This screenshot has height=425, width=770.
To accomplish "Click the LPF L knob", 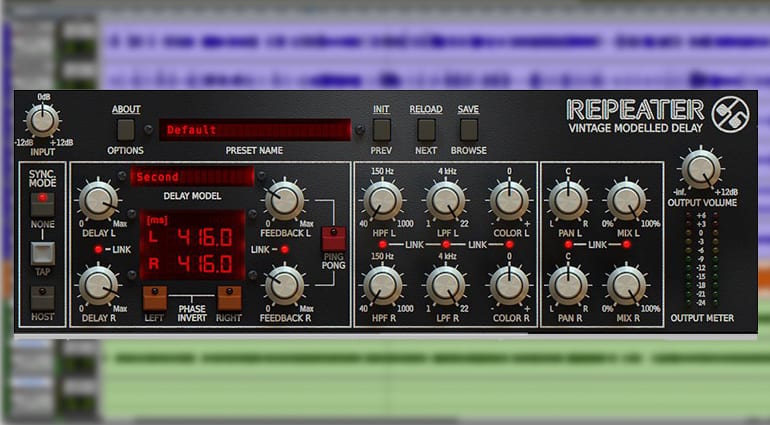I will [x=446, y=200].
